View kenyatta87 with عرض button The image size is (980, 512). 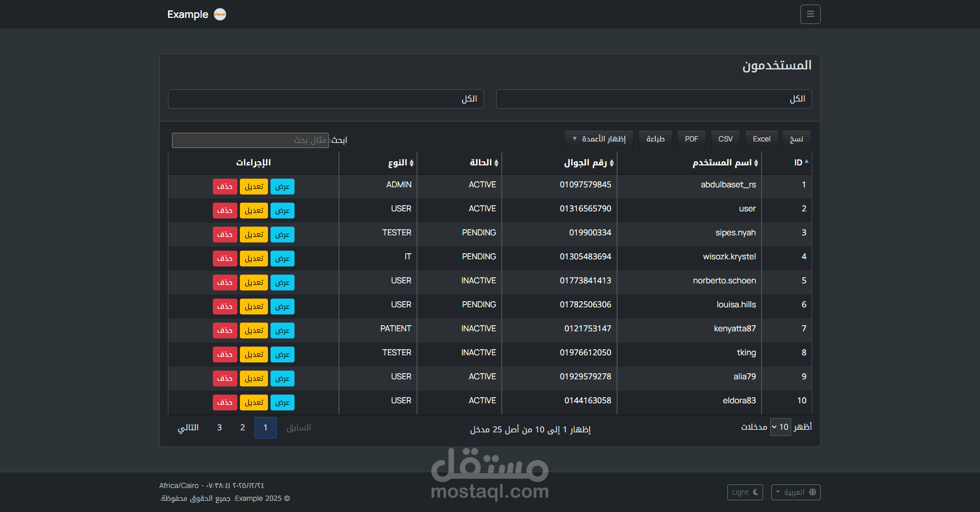click(x=282, y=331)
